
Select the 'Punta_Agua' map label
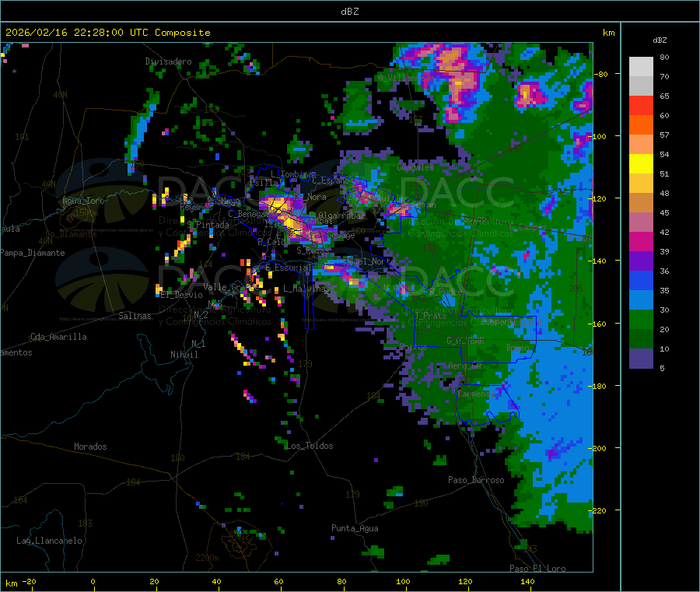(x=355, y=528)
